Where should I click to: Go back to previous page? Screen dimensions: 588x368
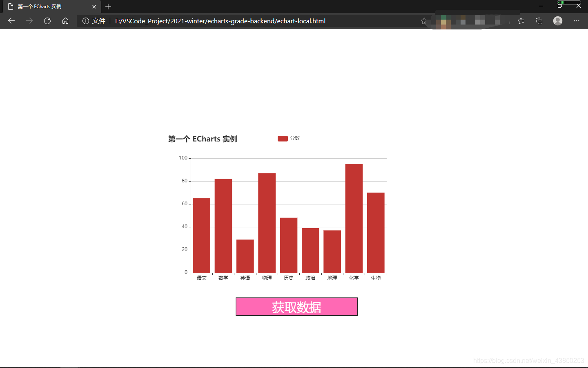pos(11,21)
